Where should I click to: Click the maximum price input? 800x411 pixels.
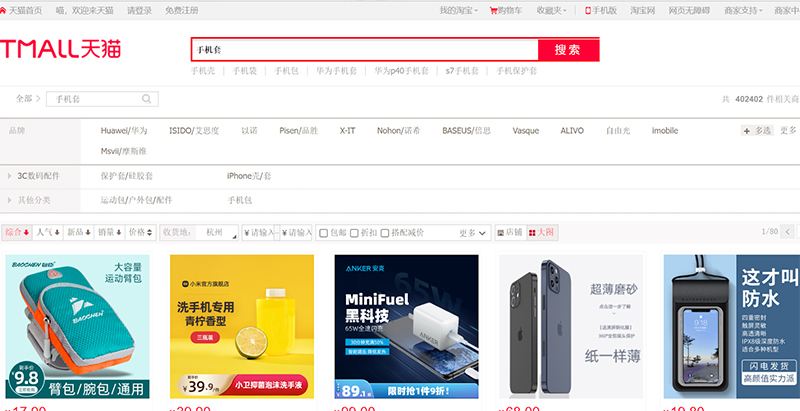pyautogui.click(x=296, y=233)
